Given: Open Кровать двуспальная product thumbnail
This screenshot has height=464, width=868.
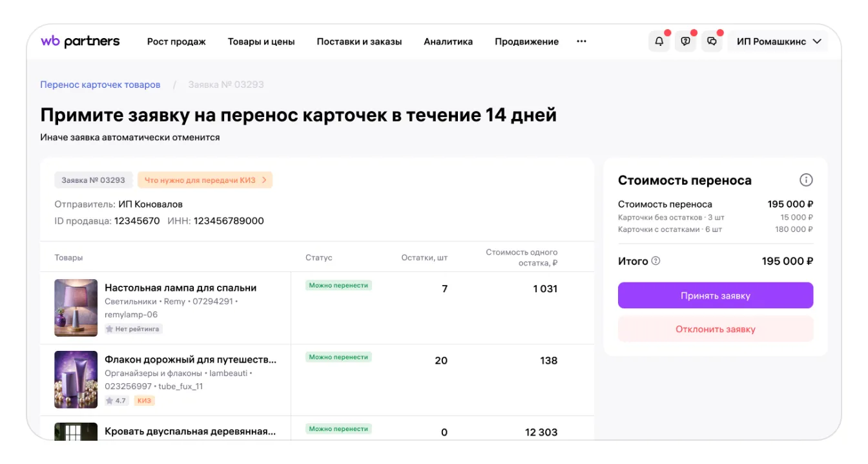Looking at the screenshot, I should pos(76,431).
